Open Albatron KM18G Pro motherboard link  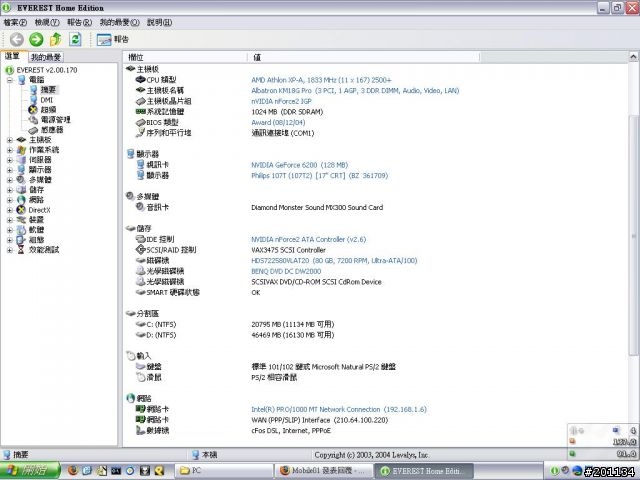[355, 91]
